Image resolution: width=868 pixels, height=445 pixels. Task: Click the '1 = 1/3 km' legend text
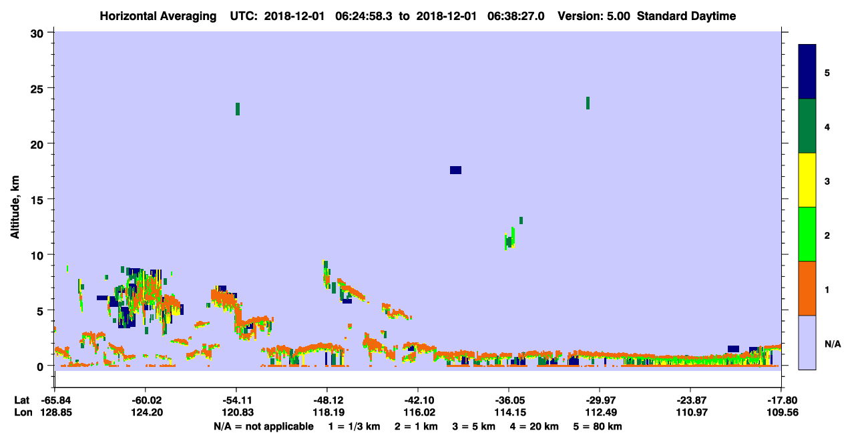point(355,426)
